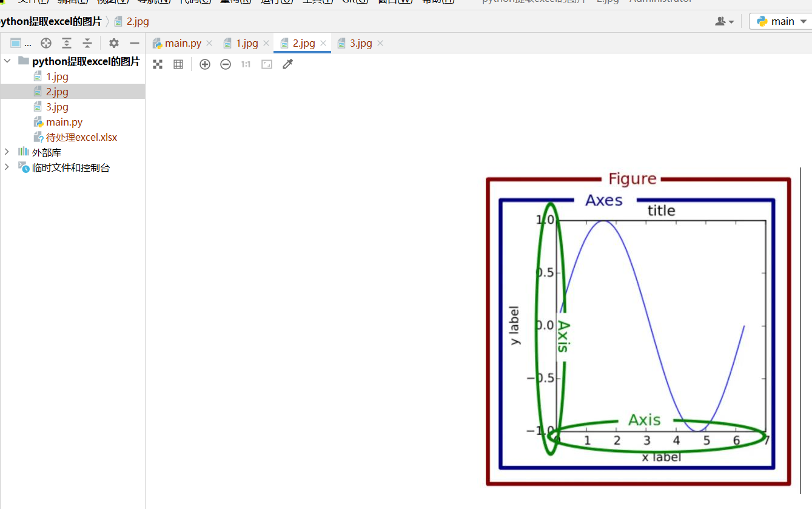The width and height of the screenshot is (812, 509).
Task: Expand the 临时文件和控制台 node
Action: point(7,167)
